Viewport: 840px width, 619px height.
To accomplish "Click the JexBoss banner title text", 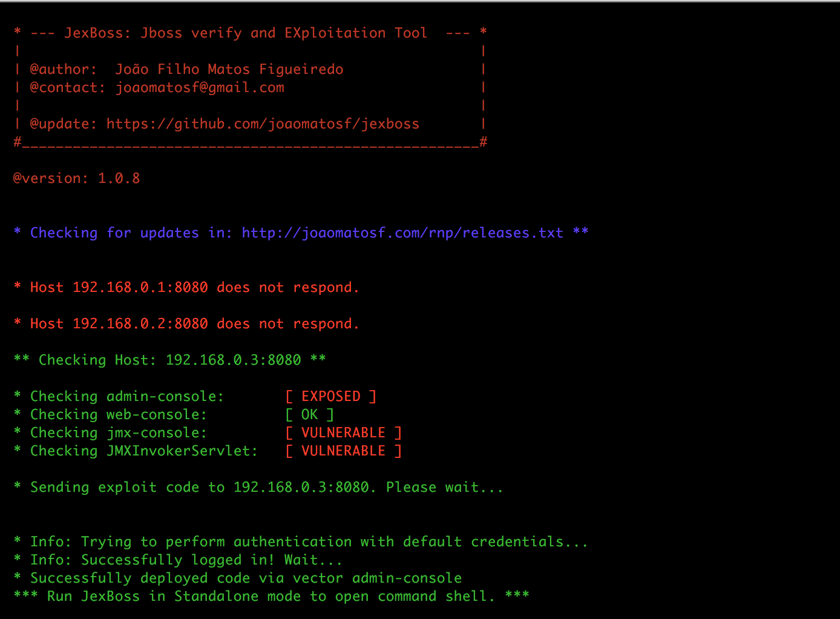I will (x=246, y=33).
